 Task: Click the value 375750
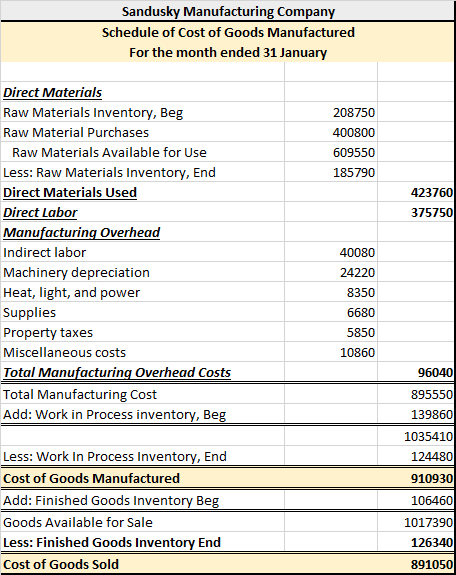[432, 212]
